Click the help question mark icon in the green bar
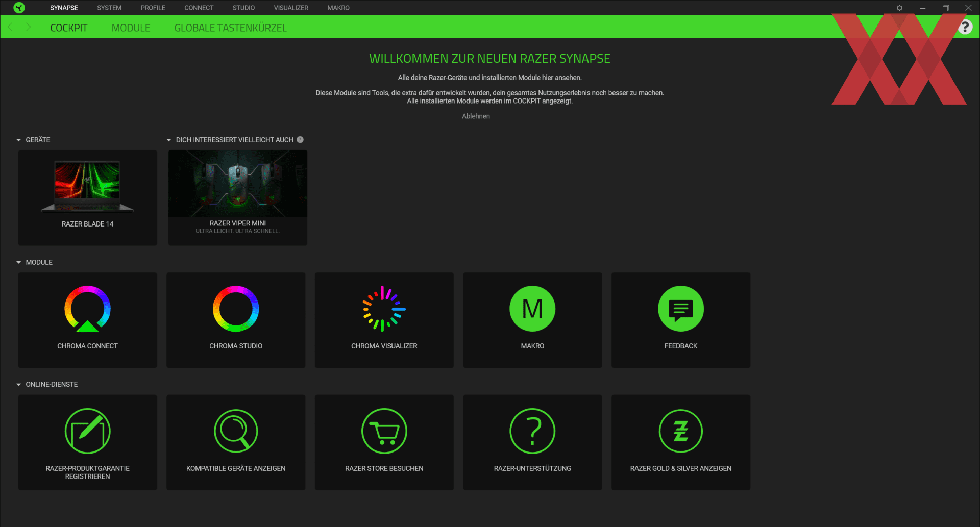Screen dimensions: 980x527 click(x=965, y=27)
